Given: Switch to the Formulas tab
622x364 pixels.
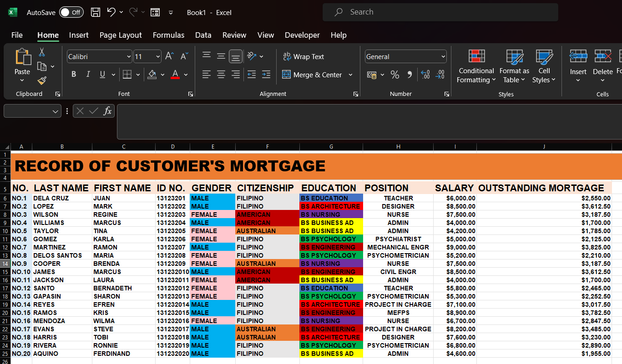Looking at the screenshot, I should [x=168, y=35].
